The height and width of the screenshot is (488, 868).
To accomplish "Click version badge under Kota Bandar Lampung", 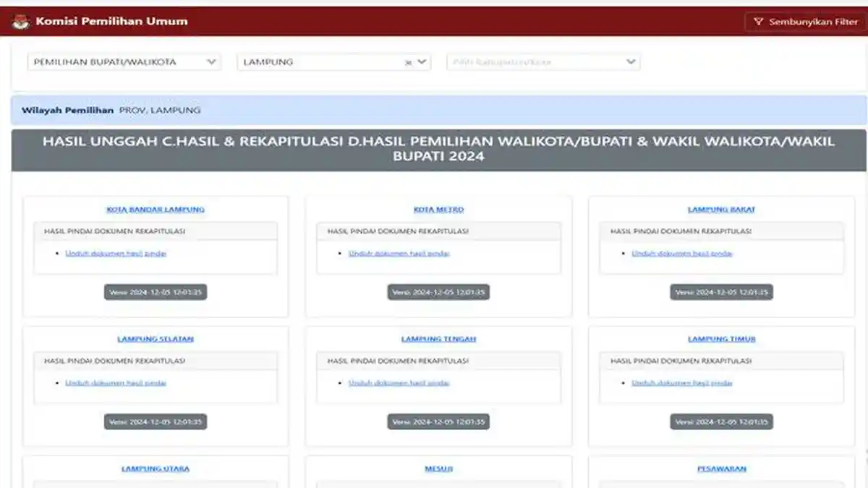I will click(156, 292).
